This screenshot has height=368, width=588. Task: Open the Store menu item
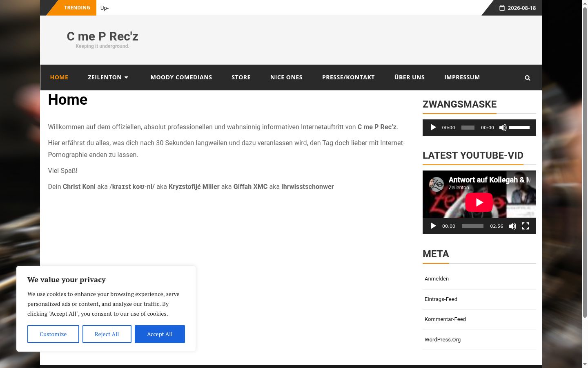coord(241,77)
